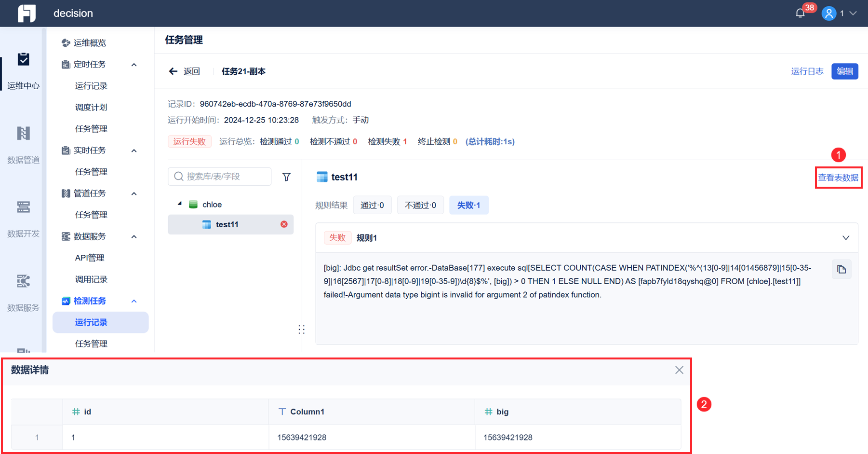Click the 检测任务 group icon

click(66, 301)
